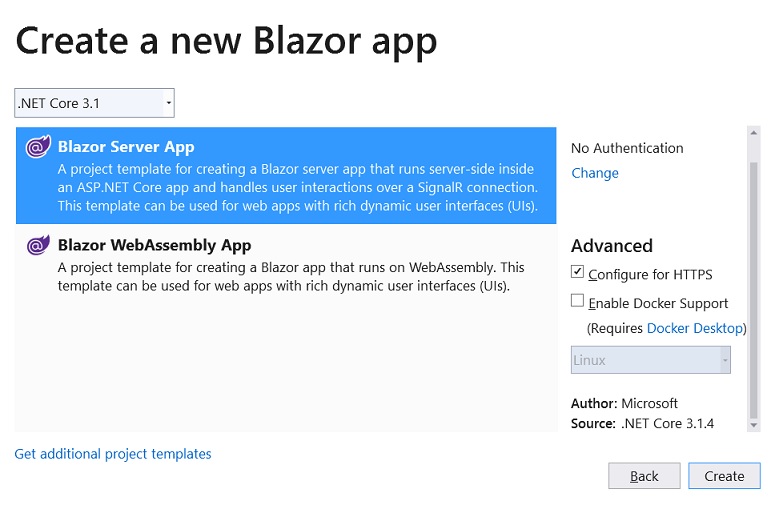Click the Blazor Server App description text
The image size is (775, 513).
click(x=298, y=187)
